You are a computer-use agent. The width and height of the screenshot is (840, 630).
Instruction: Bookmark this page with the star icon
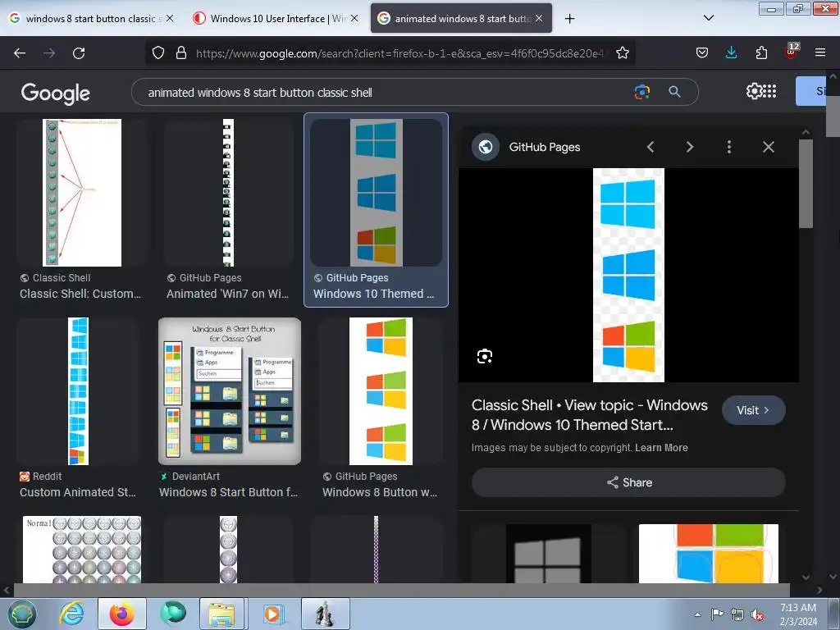click(622, 52)
